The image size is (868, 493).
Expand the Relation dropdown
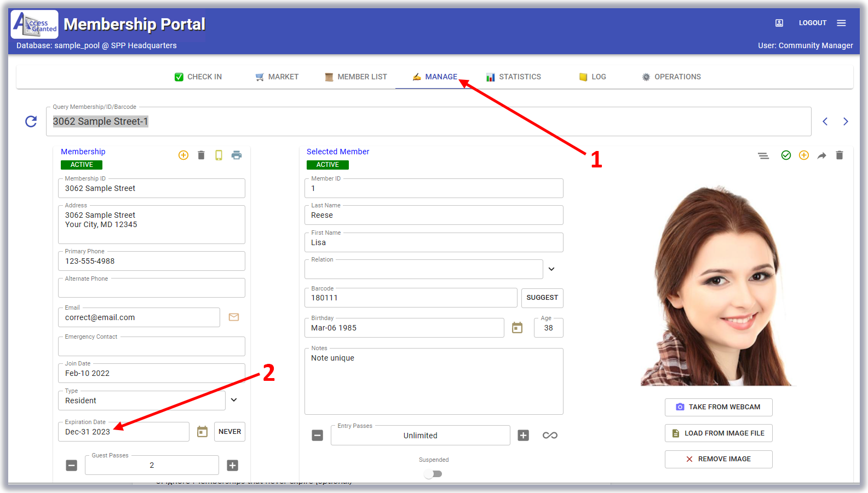point(551,269)
